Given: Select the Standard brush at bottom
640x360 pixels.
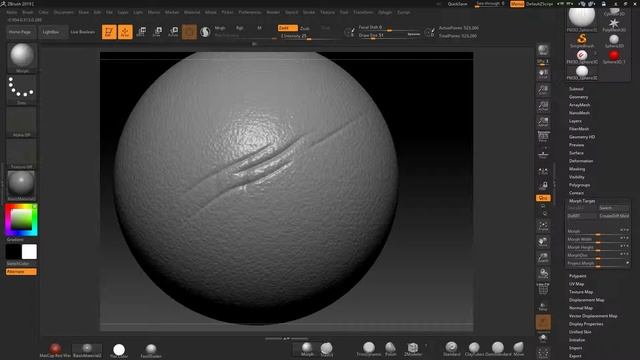Looking at the screenshot, I should pos(451,349).
